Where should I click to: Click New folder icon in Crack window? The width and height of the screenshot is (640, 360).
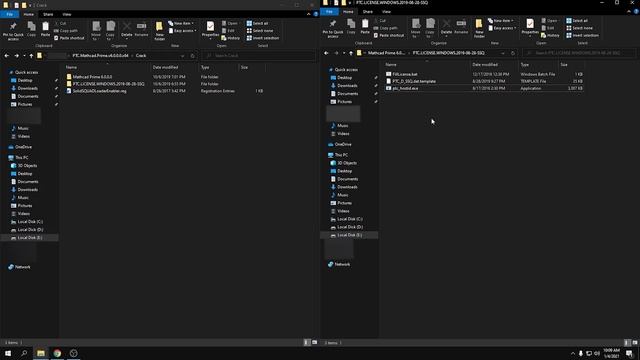(159, 31)
